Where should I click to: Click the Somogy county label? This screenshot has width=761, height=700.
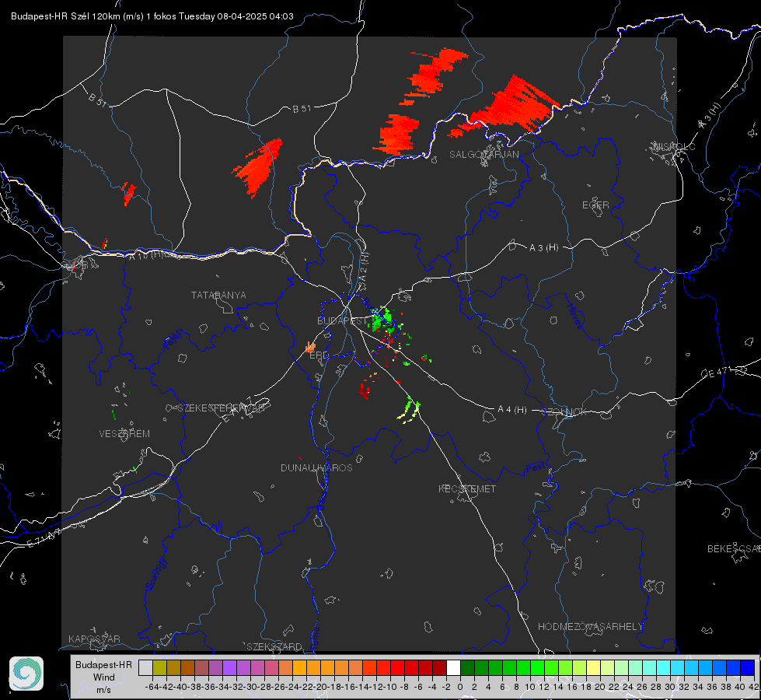click(155, 574)
